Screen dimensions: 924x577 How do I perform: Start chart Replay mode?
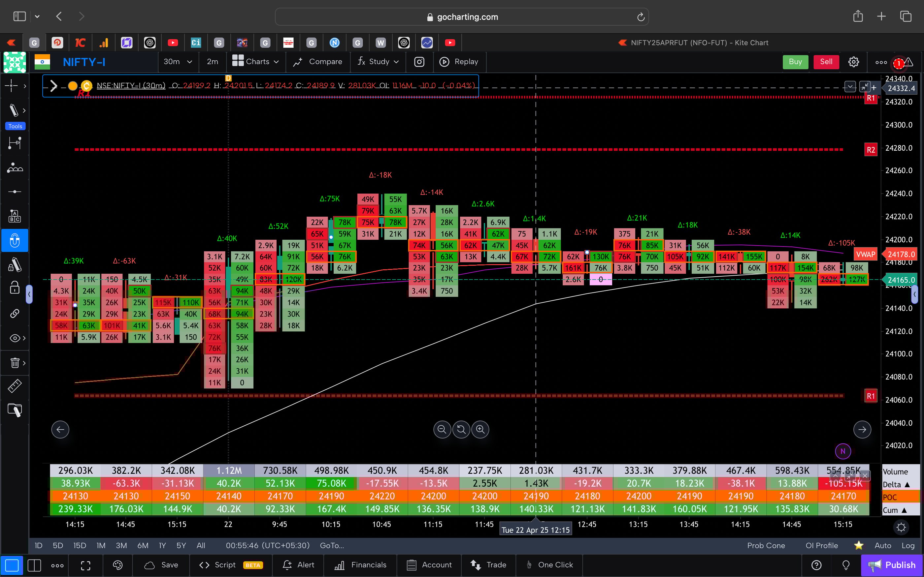[459, 61]
